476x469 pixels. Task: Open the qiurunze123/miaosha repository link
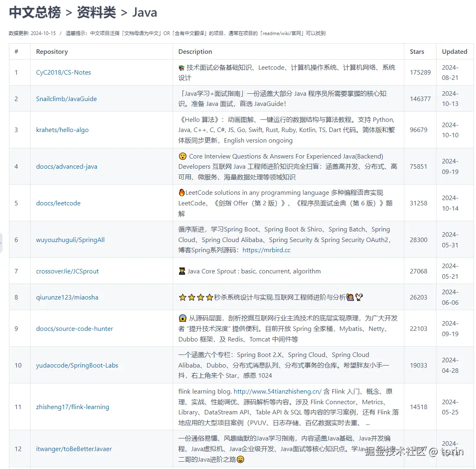pyautogui.click(x=67, y=297)
